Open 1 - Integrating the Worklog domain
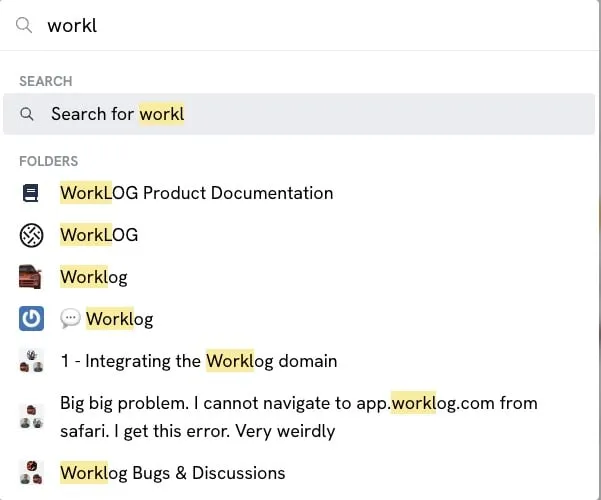The width and height of the screenshot is (601, 500). (x=299, y=361)
